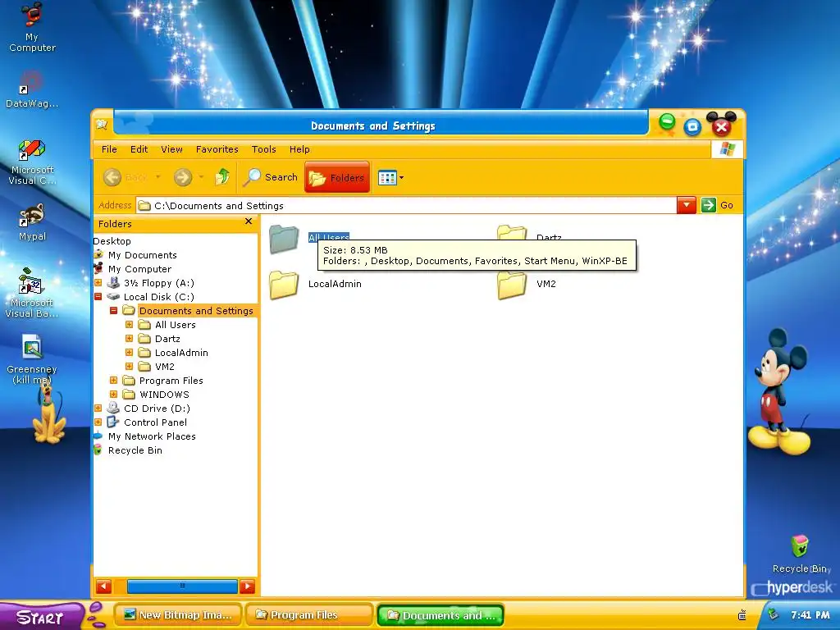840x630 pixels.
Task: Select the Greensney image file icon
Action: pyautogui.click(x=32, y=359)
